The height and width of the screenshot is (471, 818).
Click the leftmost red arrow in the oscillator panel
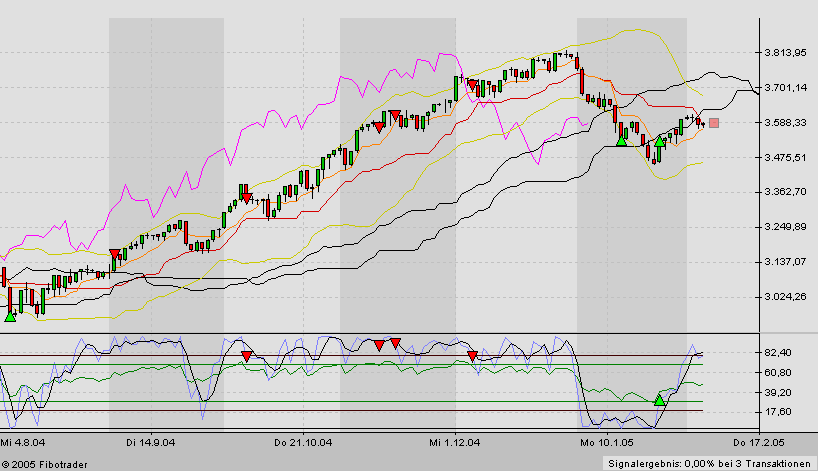246,356
